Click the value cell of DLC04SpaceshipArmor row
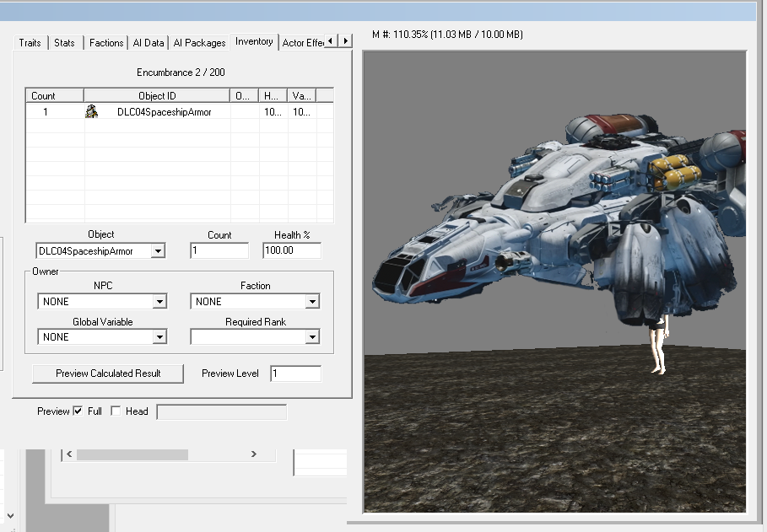This screenshot has width=767, height=532. (302, 112)
